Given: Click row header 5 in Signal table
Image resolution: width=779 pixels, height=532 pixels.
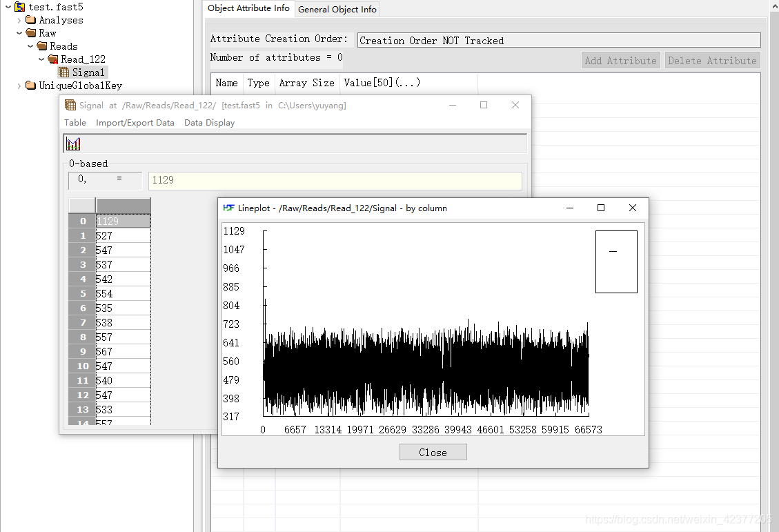Looking at the screenshot, I should [x=82, y=293].
